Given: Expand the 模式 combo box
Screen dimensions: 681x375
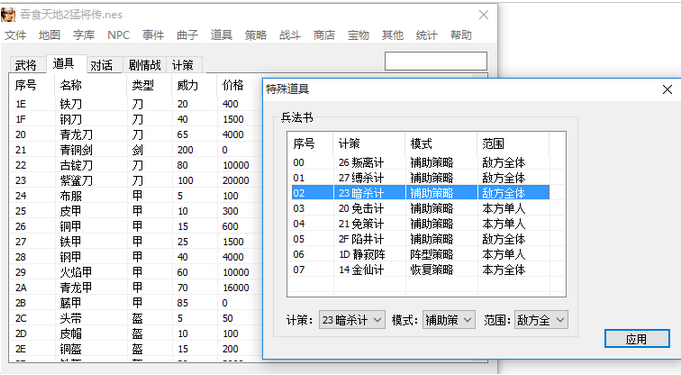Looking at the screenshot, I should pos(449,320).
